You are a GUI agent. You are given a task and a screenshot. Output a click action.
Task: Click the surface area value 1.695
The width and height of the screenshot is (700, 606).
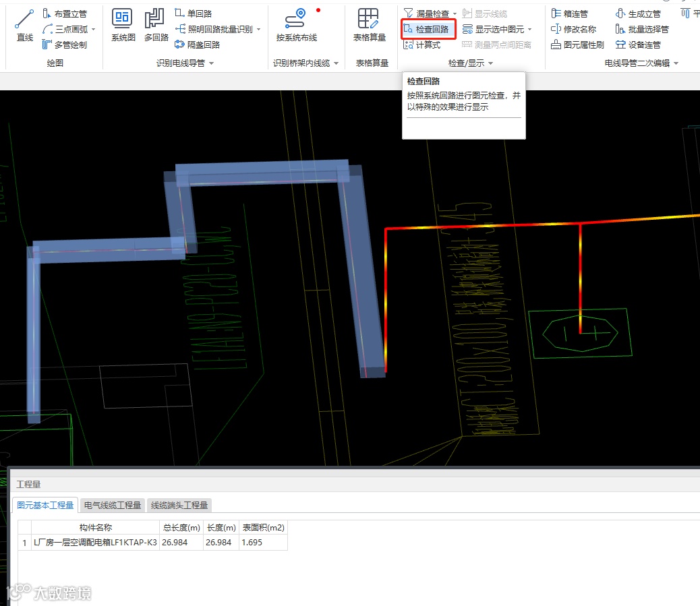click(252, 543)
